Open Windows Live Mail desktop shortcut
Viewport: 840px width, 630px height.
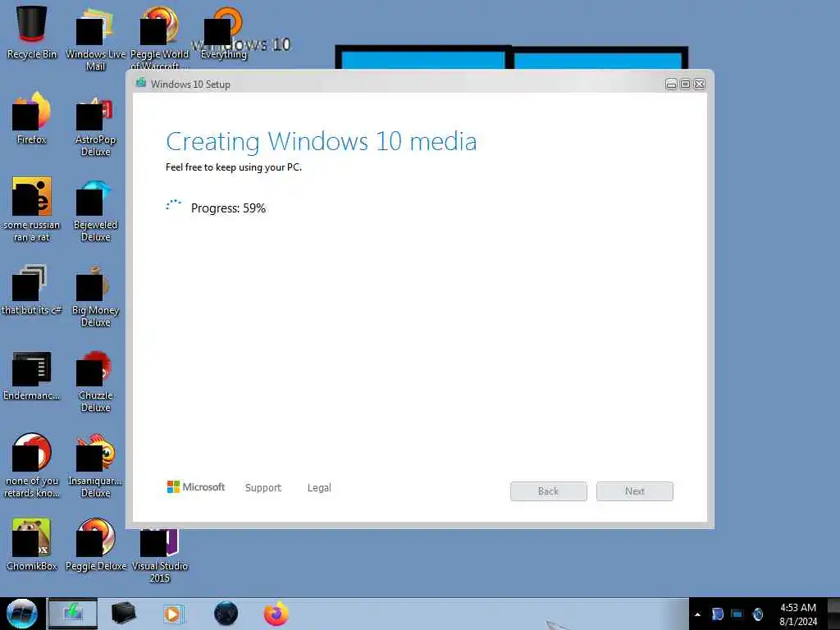click(95, 39)
